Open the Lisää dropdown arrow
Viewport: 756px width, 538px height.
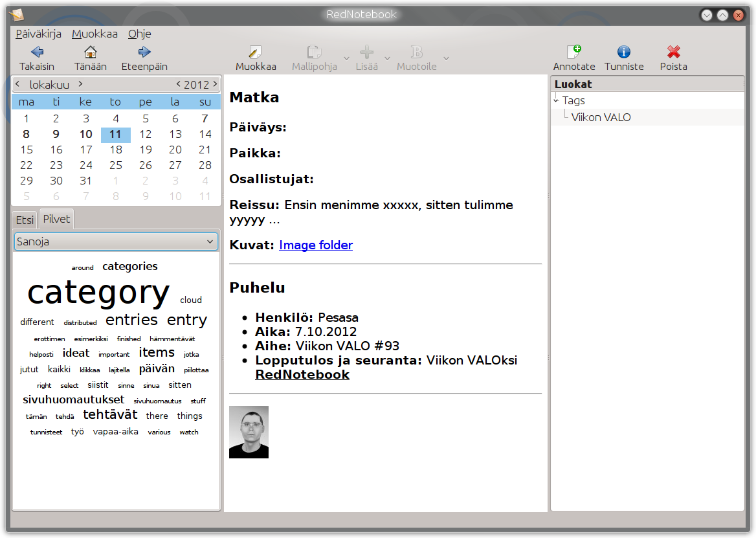coord(387,58)
